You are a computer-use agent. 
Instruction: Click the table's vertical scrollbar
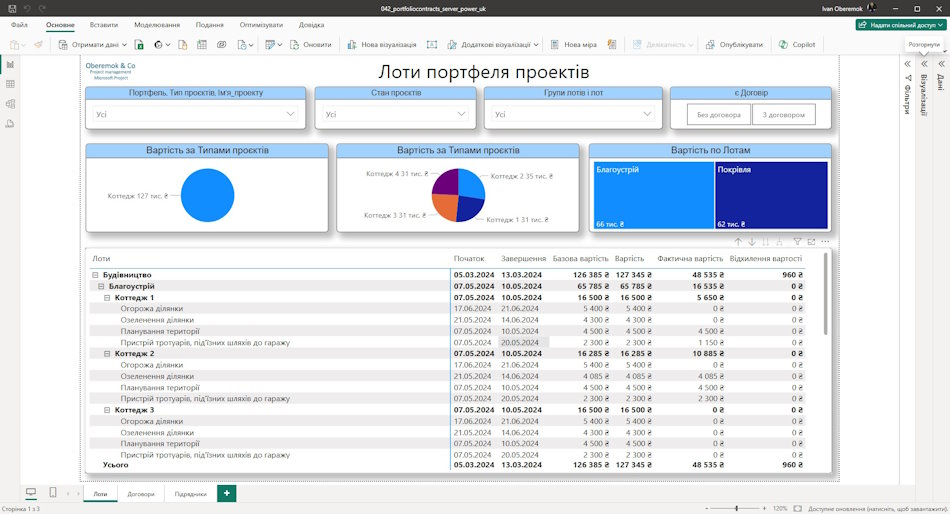tap(825, 294)
